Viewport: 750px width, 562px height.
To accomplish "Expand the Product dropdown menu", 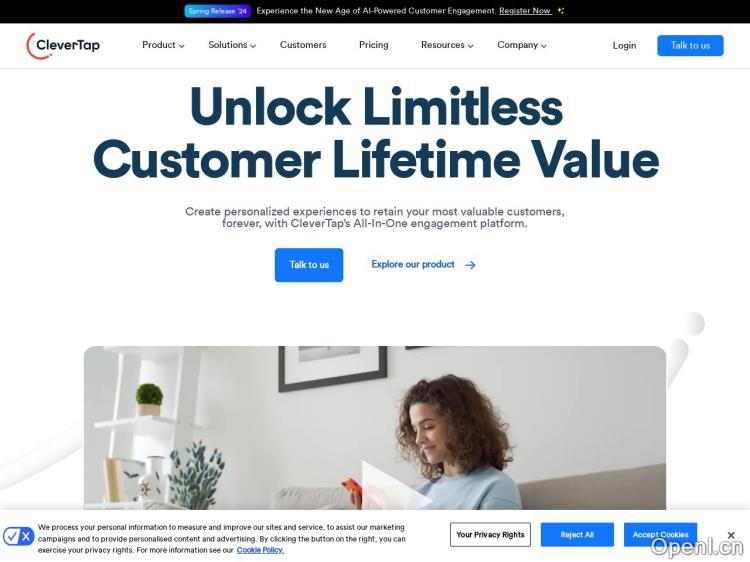I will [163, 45].
